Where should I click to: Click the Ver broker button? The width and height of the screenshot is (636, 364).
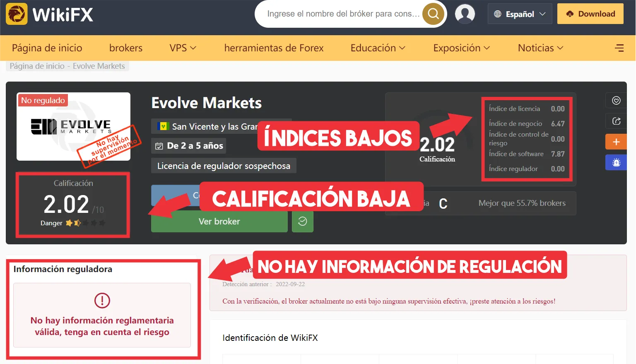tap(219, 221)
